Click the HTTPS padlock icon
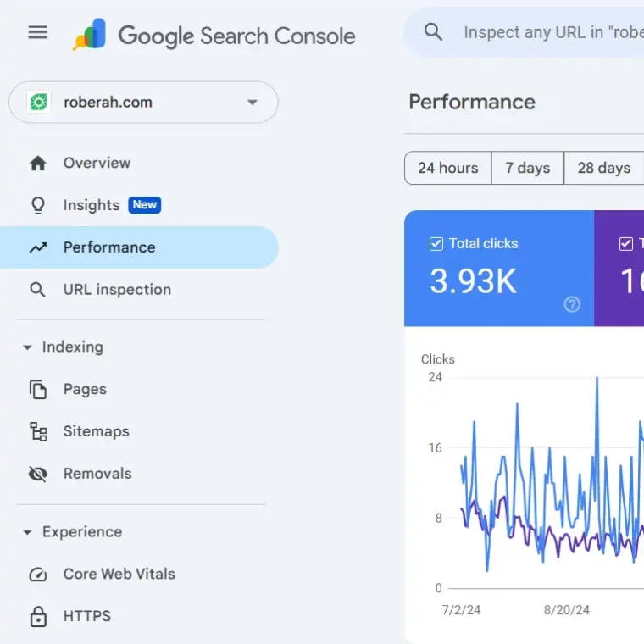The width and height of the screenshot is (644, 644). (x=38, y=616)
